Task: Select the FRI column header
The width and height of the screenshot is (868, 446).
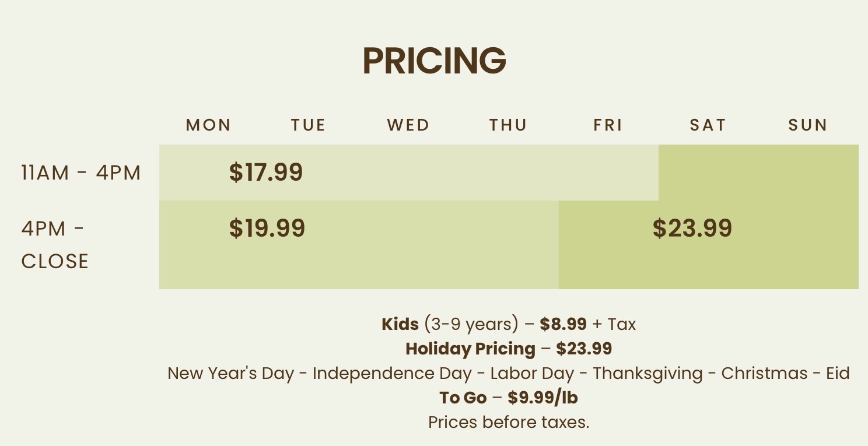Action: 608,125
